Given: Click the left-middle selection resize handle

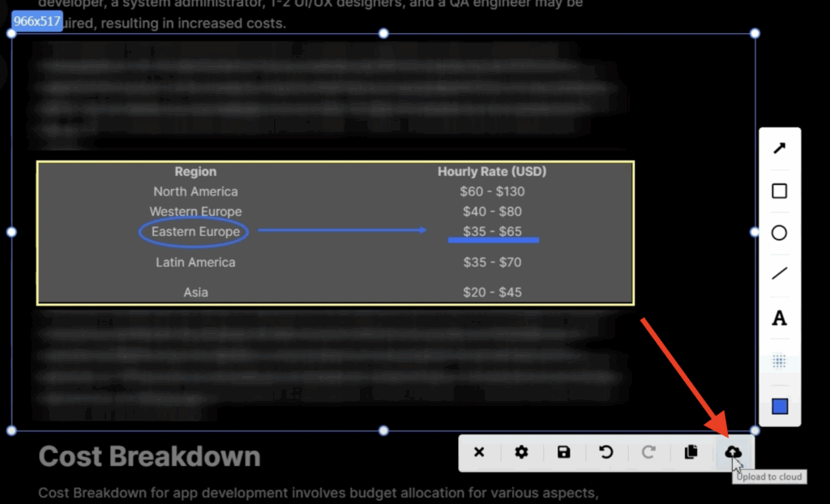Looking at the screenshot, I should tap(11, 232).
